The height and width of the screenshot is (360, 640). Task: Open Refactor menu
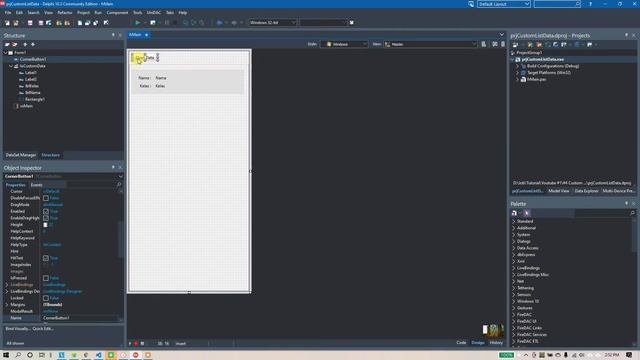pos(64,13)
